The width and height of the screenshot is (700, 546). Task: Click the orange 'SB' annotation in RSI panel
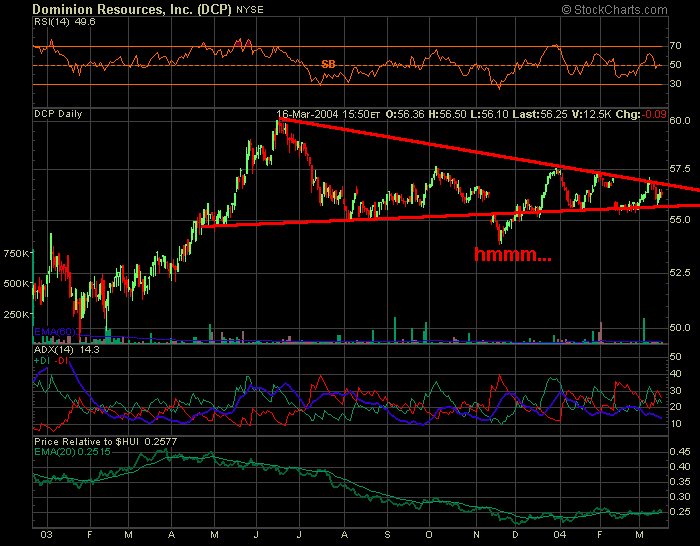click(328, 64)
